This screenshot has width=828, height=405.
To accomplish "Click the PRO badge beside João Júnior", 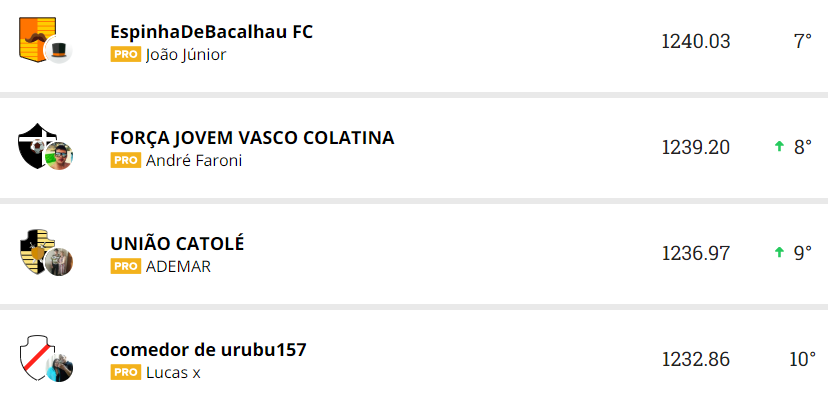I will [125, 55].
